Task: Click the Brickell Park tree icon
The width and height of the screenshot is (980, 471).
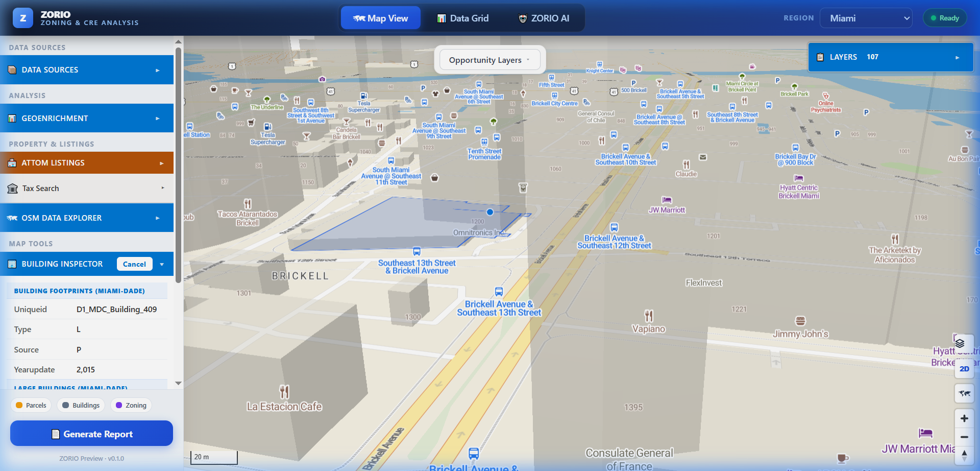Action: pos(794,86)
